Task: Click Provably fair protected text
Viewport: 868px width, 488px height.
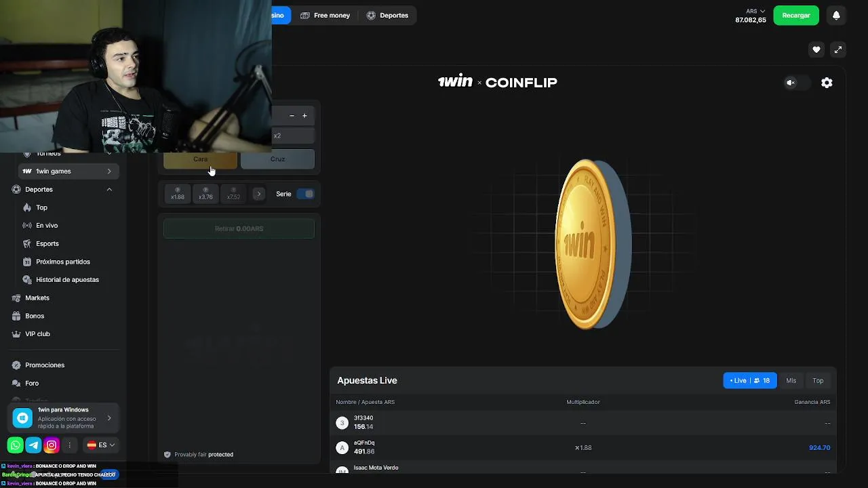Action: (x=203, y=455)
